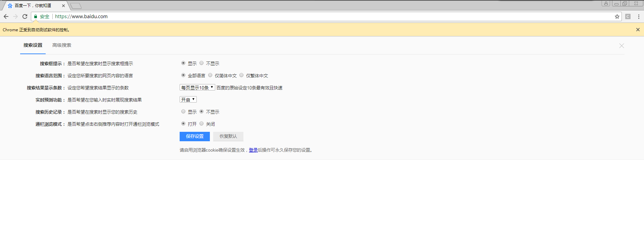644x229 pixels.
Task: Turn off 通栏浏览模式 with 关闭
Action: (201, 123)
